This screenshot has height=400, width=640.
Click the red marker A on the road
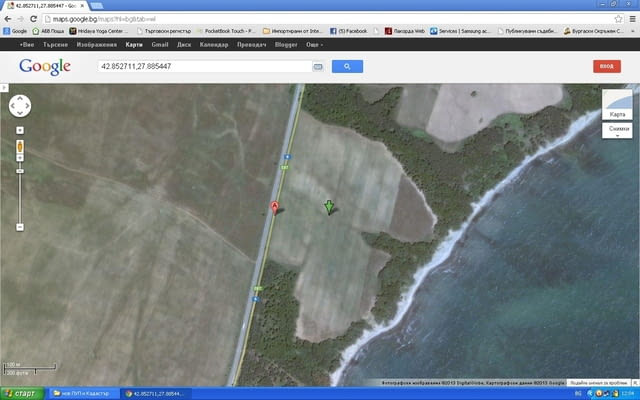tap(275, 207)
